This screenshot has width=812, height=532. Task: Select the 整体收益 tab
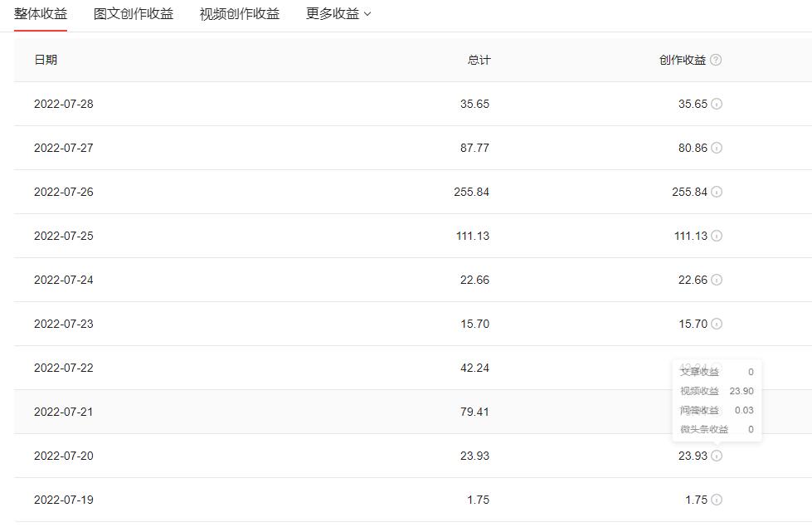pyautogui.click(x=40, y=13)
